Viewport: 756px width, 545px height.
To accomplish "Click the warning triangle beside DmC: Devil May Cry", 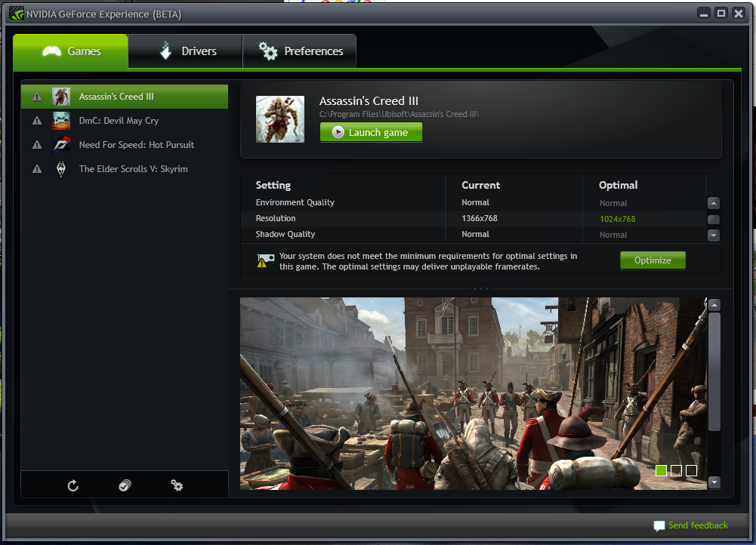I will pos(37,120).
